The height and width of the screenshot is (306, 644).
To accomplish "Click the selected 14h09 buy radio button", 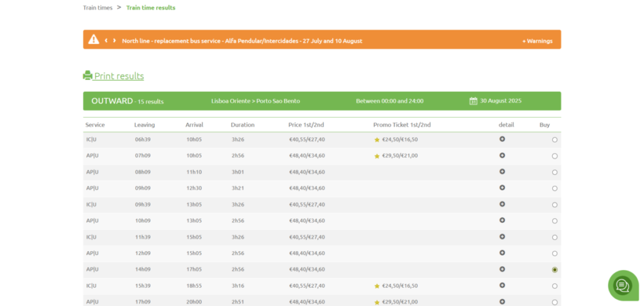I will [x=555, y=270].
